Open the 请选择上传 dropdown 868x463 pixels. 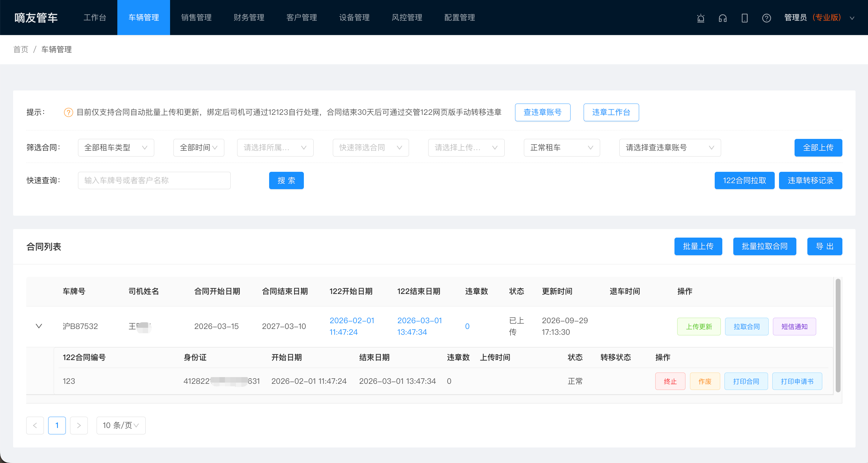click(466, 147)
